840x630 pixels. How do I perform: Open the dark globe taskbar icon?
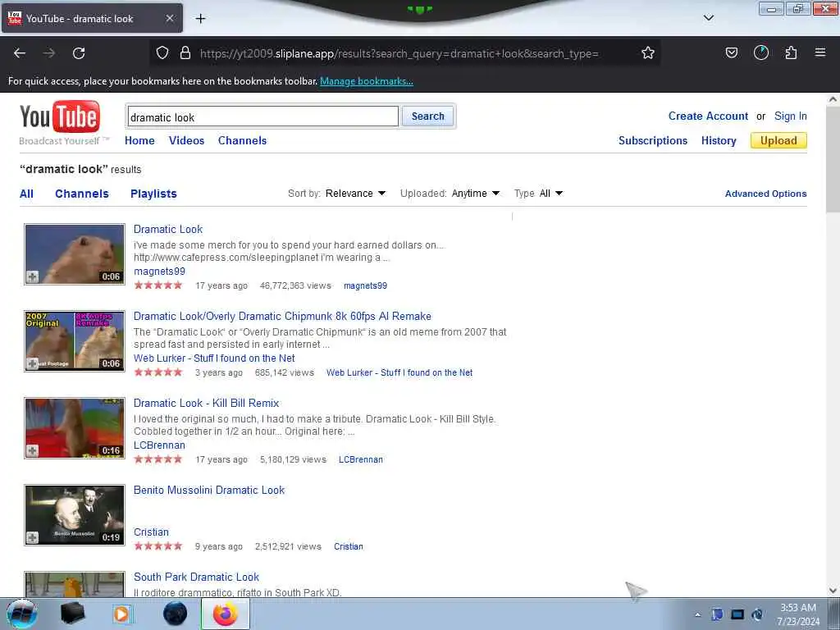[176, 614]
